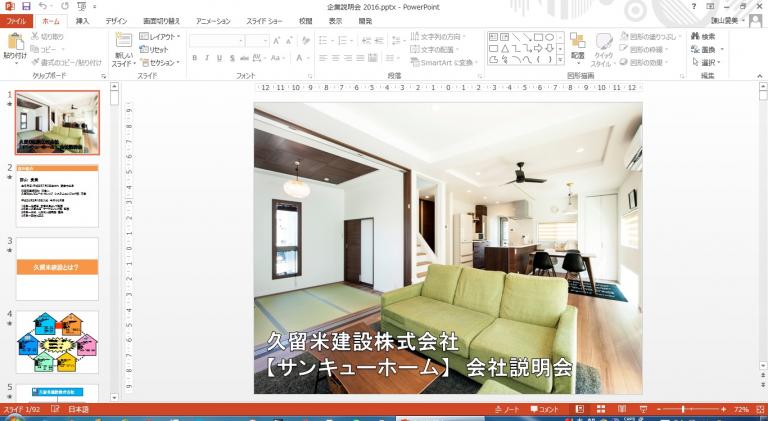Screen dimensions: 768x421
Task: Open Find with 検索
Action: [x=703, y=36]
